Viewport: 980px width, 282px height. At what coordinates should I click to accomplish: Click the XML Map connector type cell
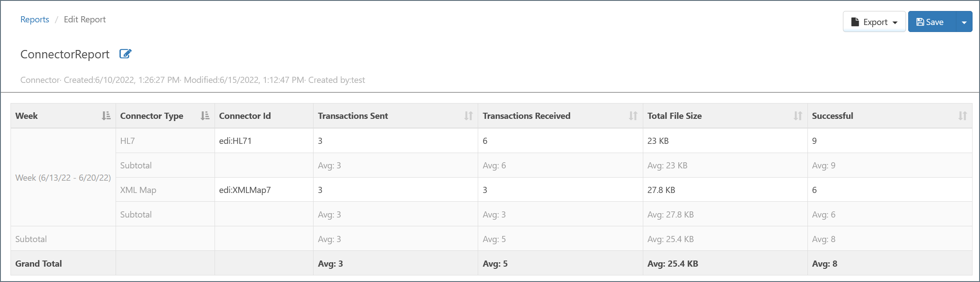[165, 190]
